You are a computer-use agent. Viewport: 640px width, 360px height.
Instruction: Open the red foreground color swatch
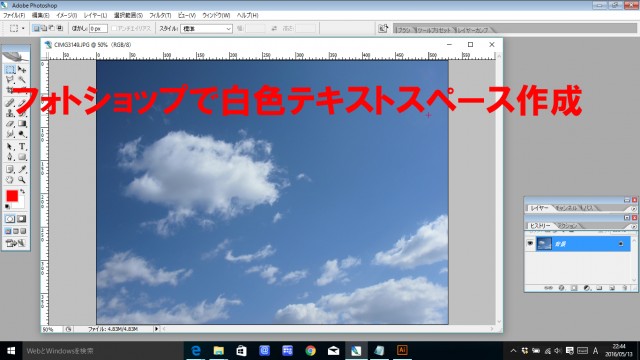coord(12,196)
